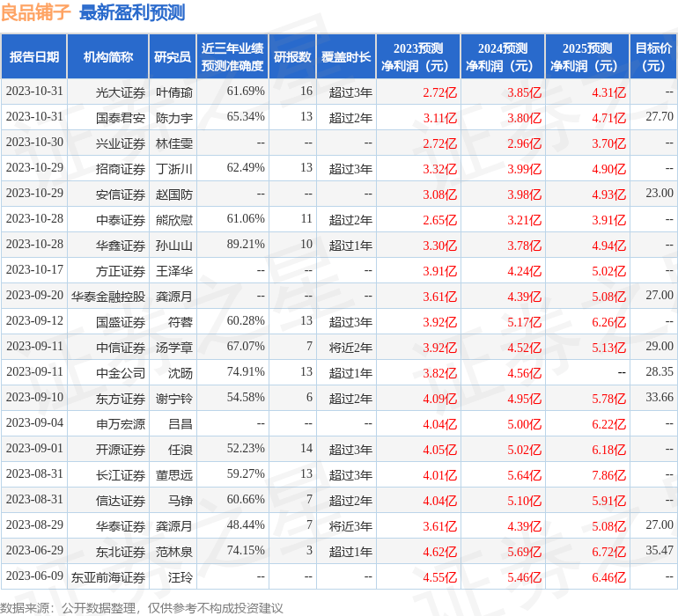Select the 机构简称 column header
Viewport: 678px width, 616px height.
pyautogui.click(x=108, y=56)
